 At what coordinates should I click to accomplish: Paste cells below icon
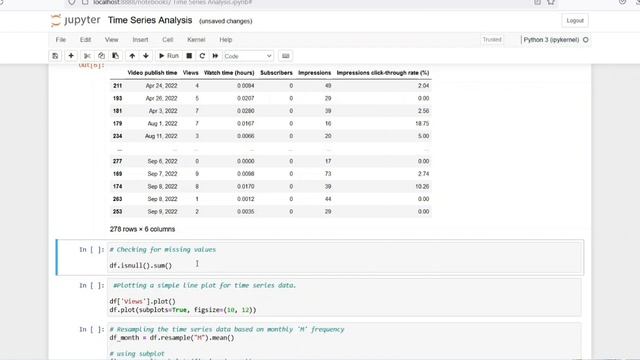[x=116, y=56]
